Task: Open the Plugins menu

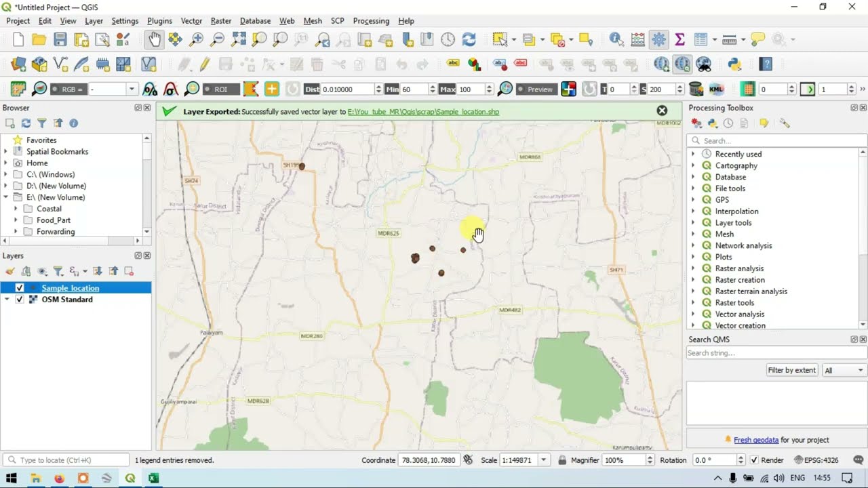Action: (159, 21)
